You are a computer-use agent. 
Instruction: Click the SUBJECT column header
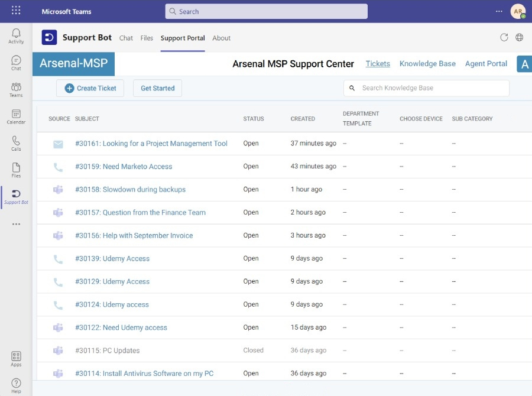tap(87, 119)
